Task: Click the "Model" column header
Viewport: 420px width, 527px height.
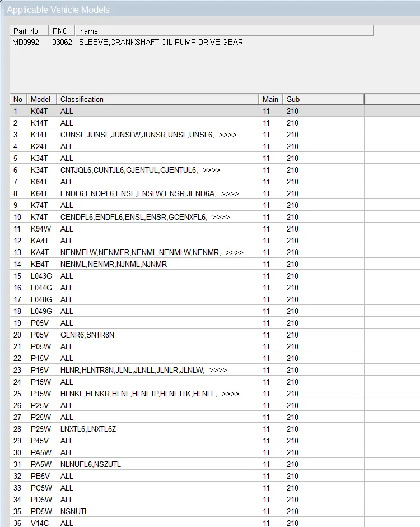Action: (x=40, y=99)
